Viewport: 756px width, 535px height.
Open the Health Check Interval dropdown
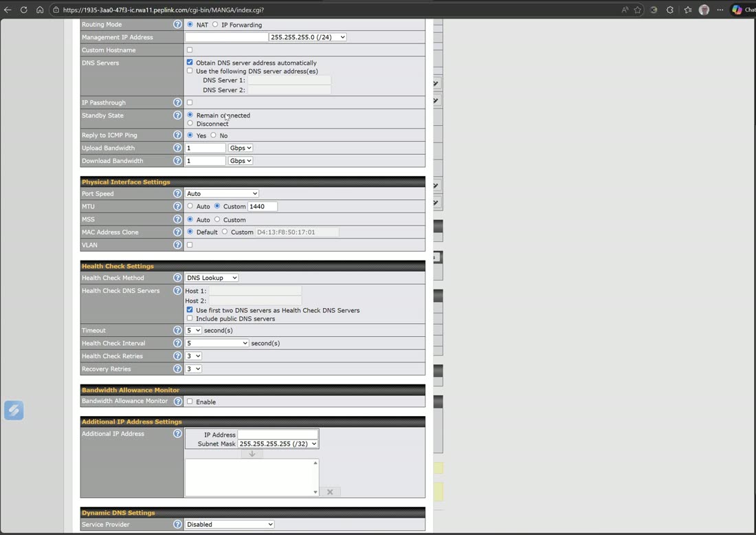point(217,343)
